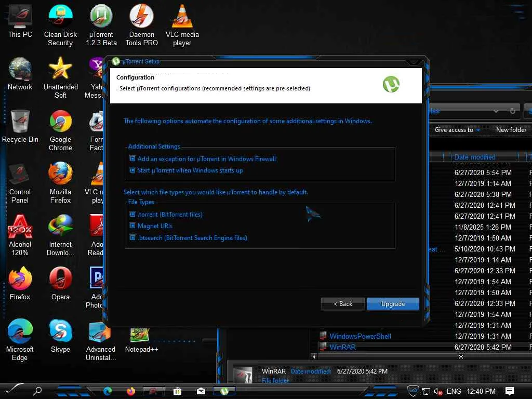532x399 pixels.
Task: Toggle Windows Firewall exception checkbox
Action: click(132, 159)
